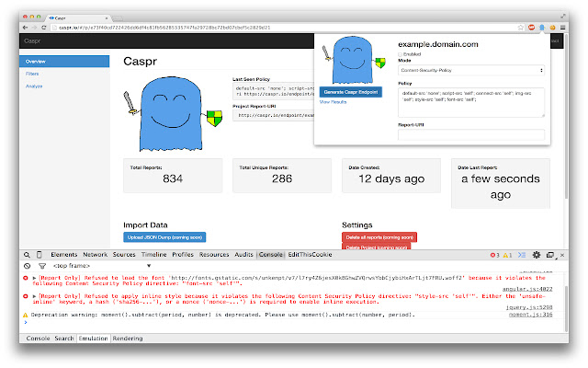This screenshot has height=368, width=588.
Task: Click the browser back arrow
Action: tap(25, 28)
